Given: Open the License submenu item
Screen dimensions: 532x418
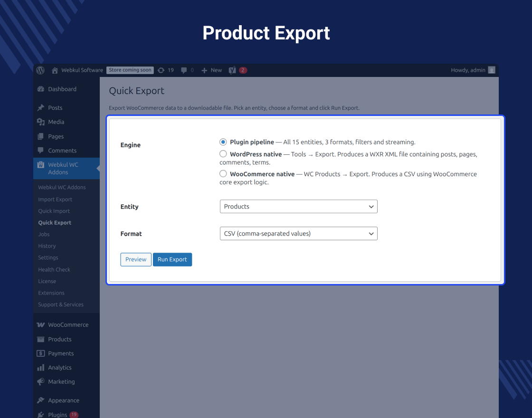Looking at the screenshot, I should 47,281.
